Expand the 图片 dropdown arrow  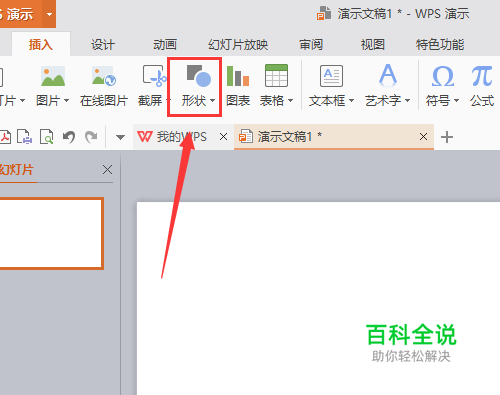click(x=66, y=100)
